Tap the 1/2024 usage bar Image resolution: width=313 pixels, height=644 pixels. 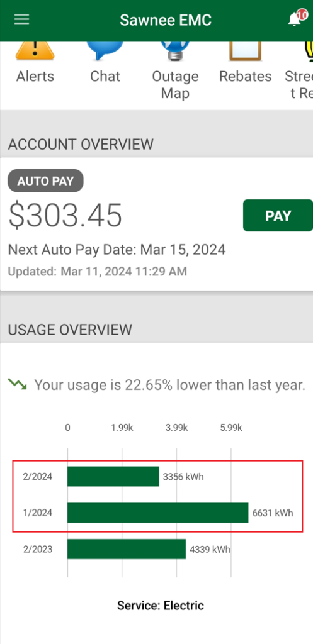pyautogui.click(x=158, y=513)
